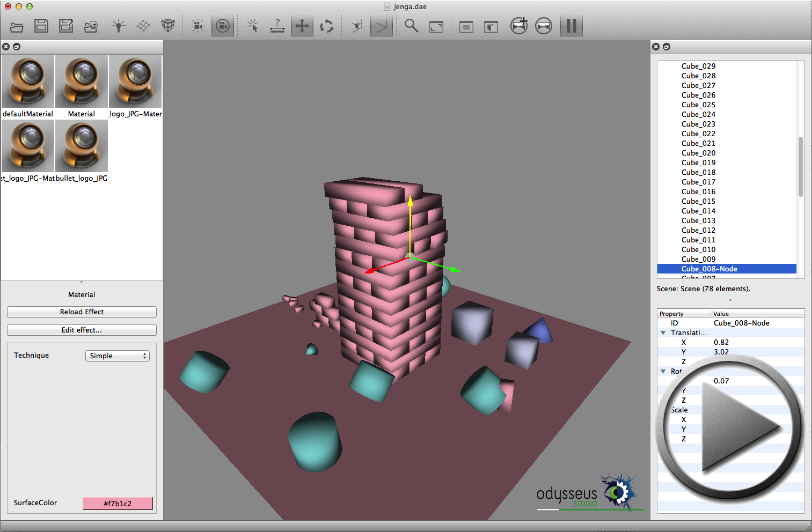The width and height of the screenshot is (812, 532).
Task: Select Cube_009 in the scene tree
Action: pos(698,260)
